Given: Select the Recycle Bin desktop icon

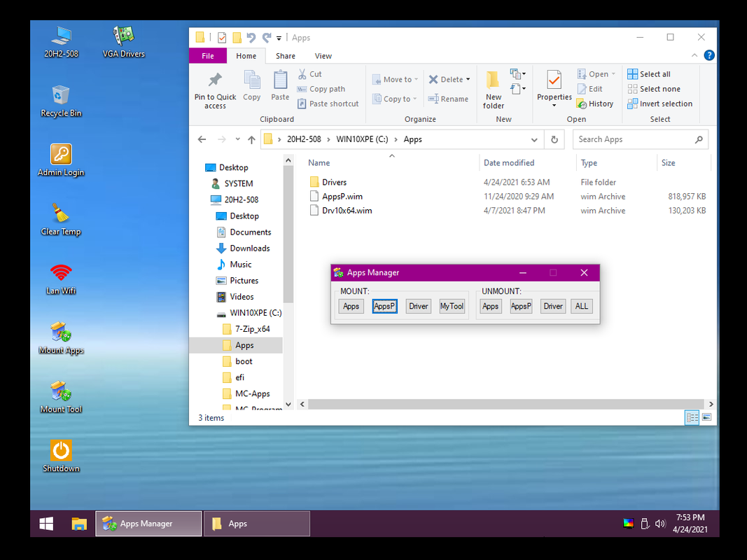Looking at the screenshot, I should point(61,101).
